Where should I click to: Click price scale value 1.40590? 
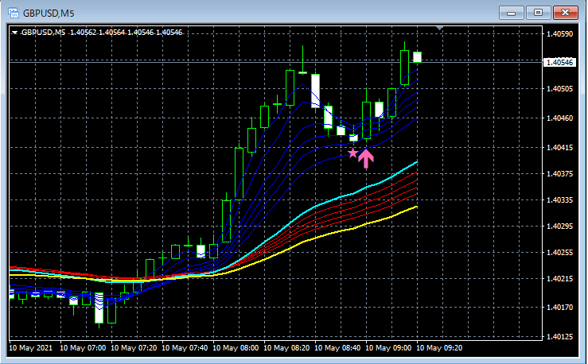coord(560,34)
